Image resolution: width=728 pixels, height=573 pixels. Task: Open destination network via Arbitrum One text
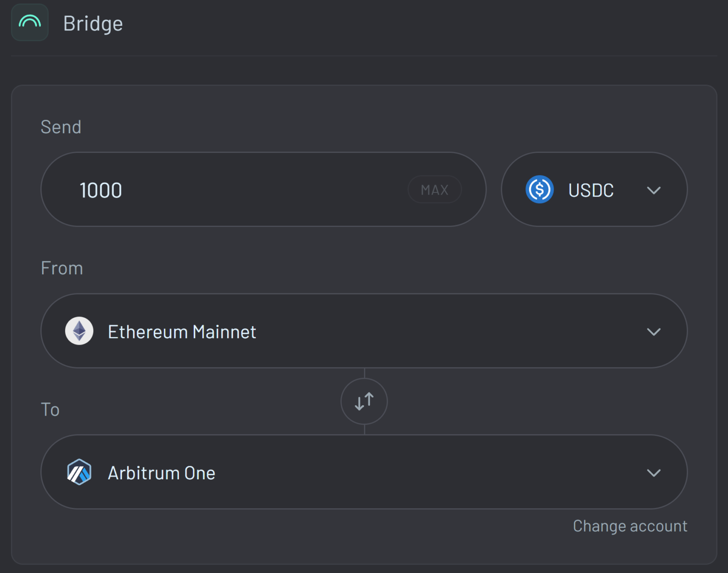162,473
